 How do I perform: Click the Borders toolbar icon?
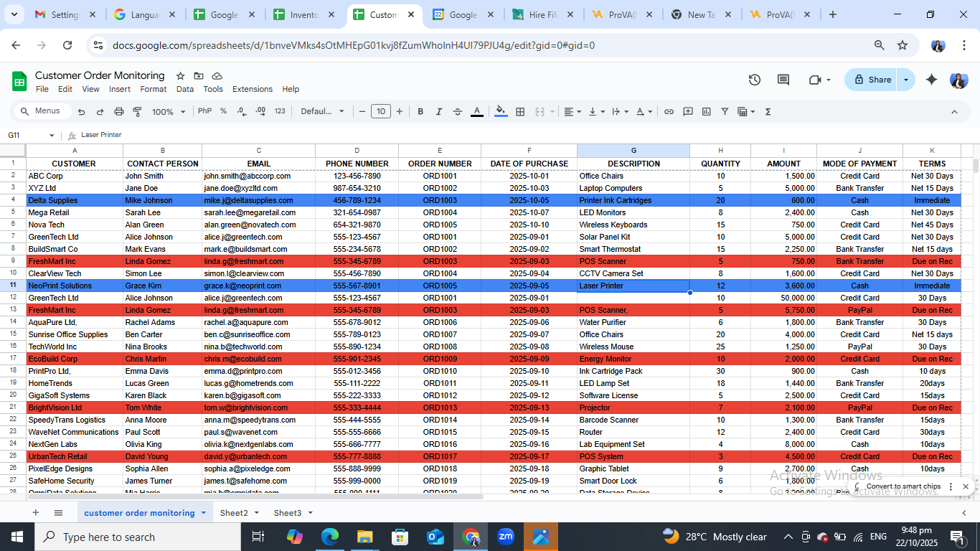tap(520, 112)
